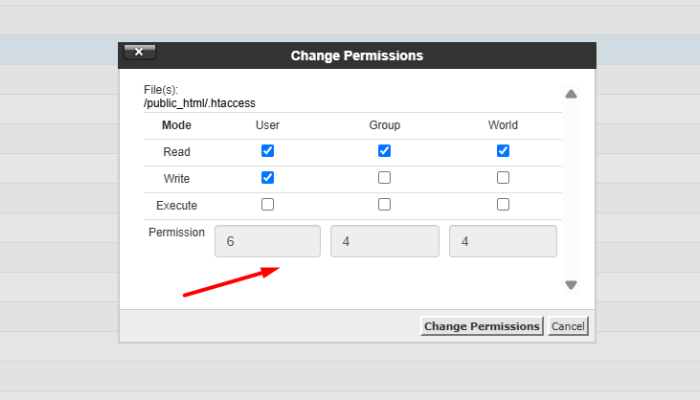Uncheck the Group Read permission checkbox
Image resolution: width=700 pixels, height=400 pixels.
coord(384,151)
